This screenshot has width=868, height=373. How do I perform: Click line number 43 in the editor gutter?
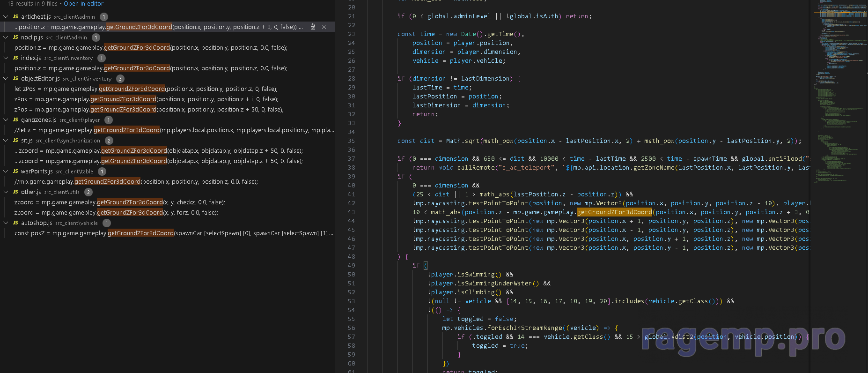click(x=352, y=212)
